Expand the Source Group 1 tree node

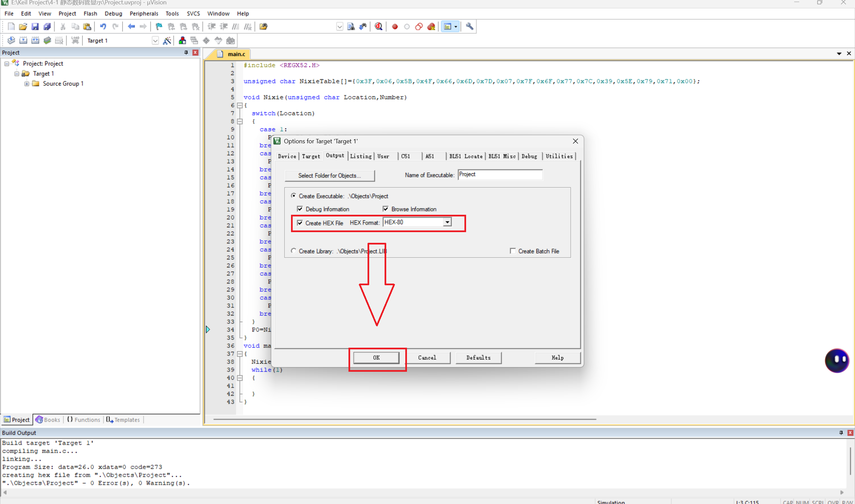coord(27,83)
